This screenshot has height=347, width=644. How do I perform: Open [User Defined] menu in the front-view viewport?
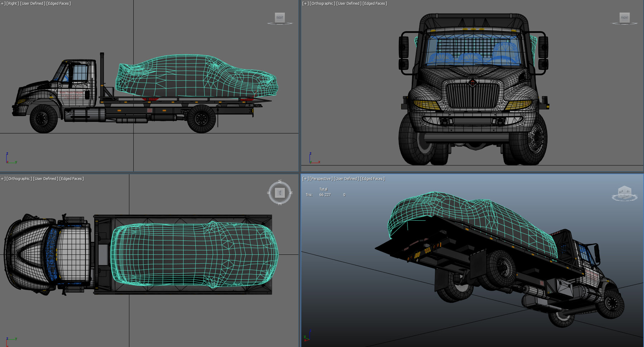[x=349, y=4]
